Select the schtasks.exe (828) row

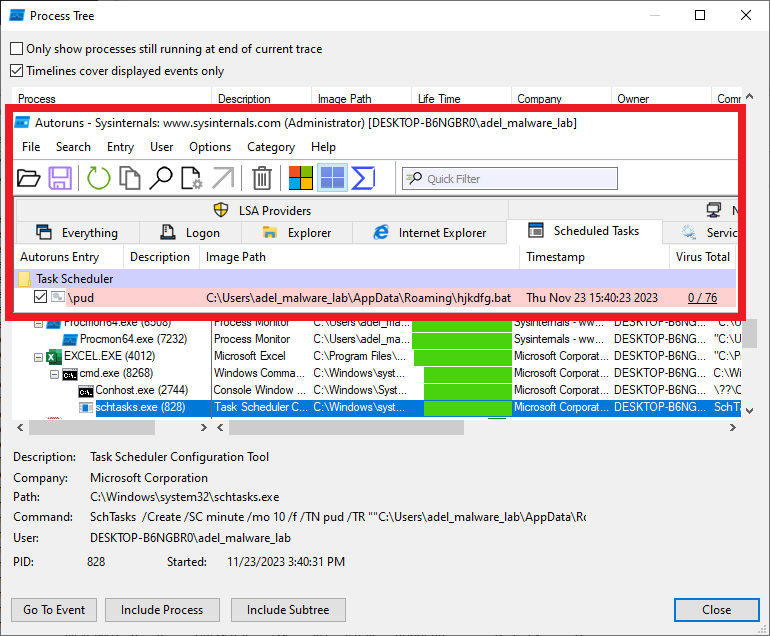[376, 408]
